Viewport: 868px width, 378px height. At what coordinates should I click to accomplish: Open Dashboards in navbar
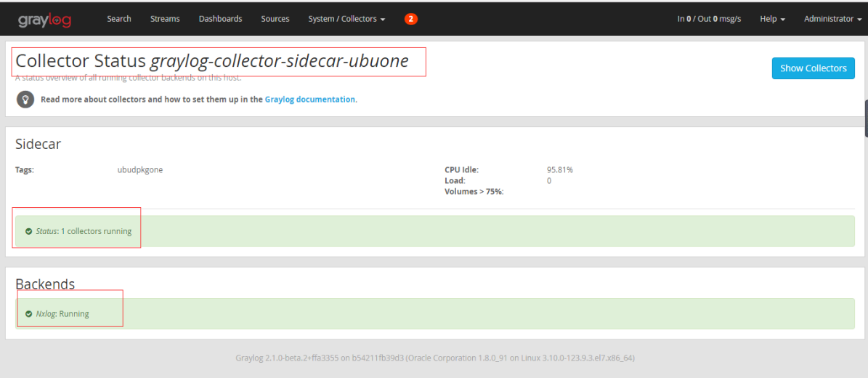tap(220, 19)
